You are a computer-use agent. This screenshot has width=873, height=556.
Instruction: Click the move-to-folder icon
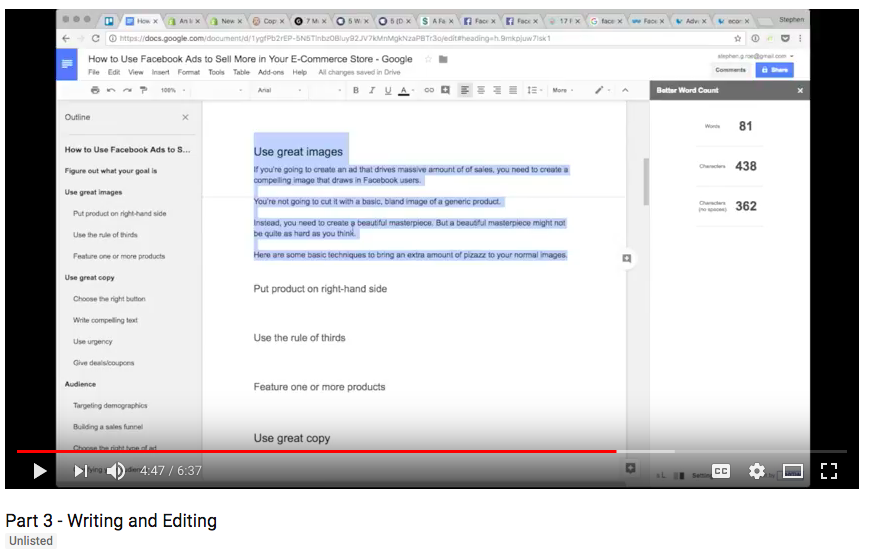(x=443, y=59)
